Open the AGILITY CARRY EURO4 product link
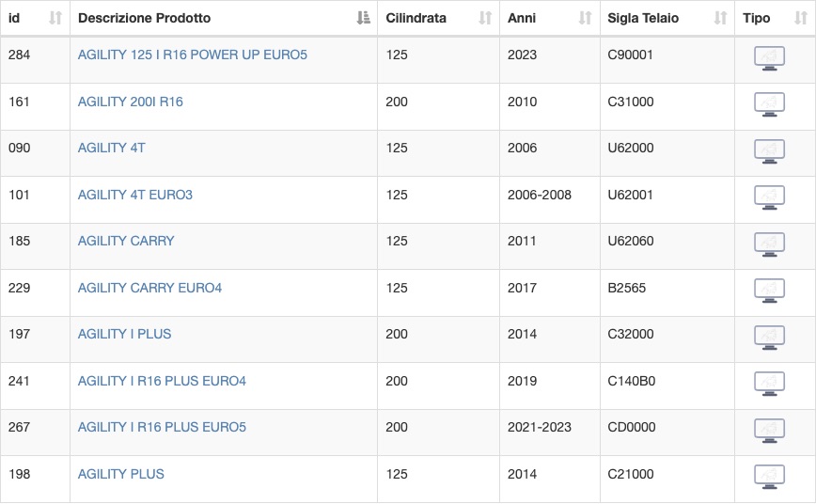This screenshot has width=816, height=504. [x=149, y=288]
